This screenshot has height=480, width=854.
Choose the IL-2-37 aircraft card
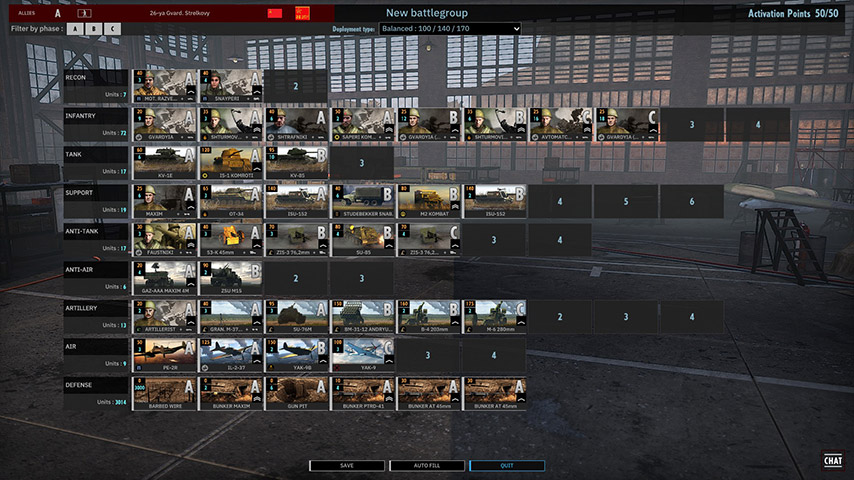pos(230,355)
